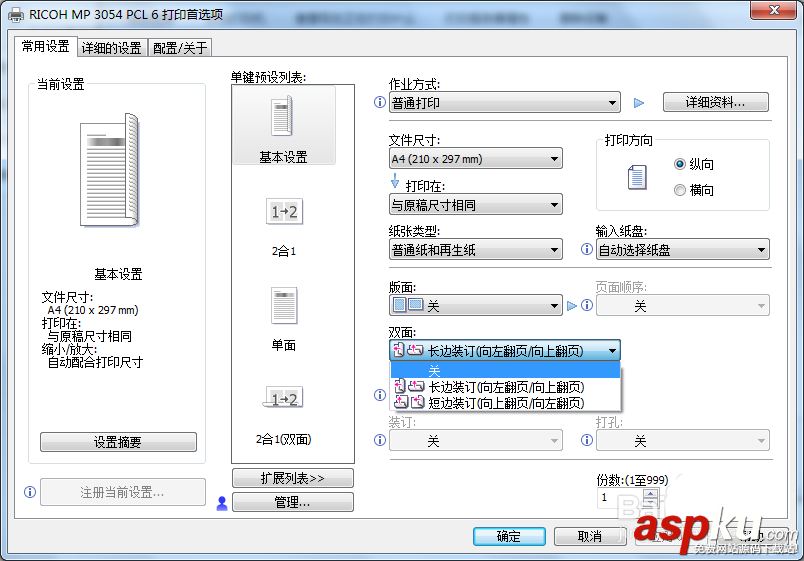Click 取消 to cancel
The height and width of the screenshot is (561, 804).
pyautogui.click(x=590, y=536)
